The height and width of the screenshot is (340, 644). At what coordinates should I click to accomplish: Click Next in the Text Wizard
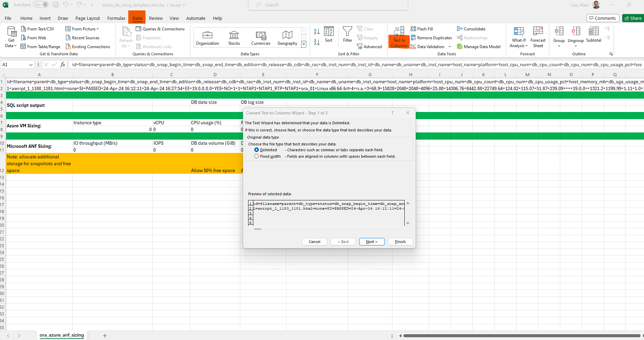[372, 242]
